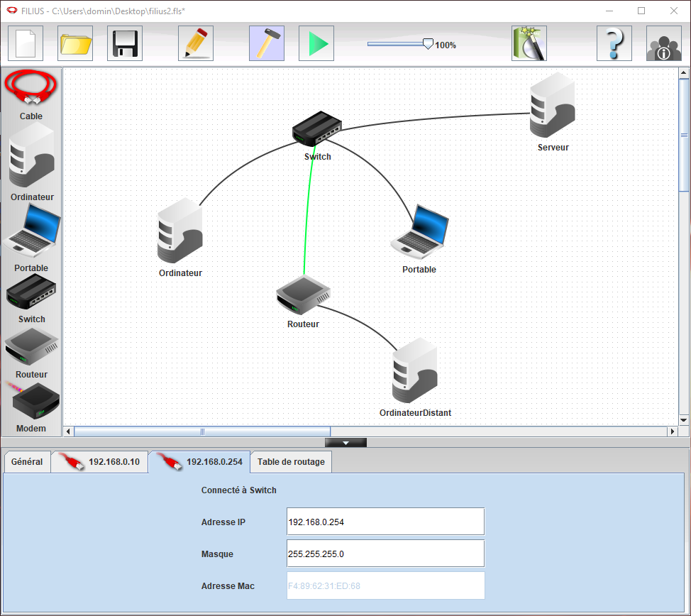Viewport: 691px width, 616px height.
Task: Open a project with the folder icon
Action: (75, 43)
